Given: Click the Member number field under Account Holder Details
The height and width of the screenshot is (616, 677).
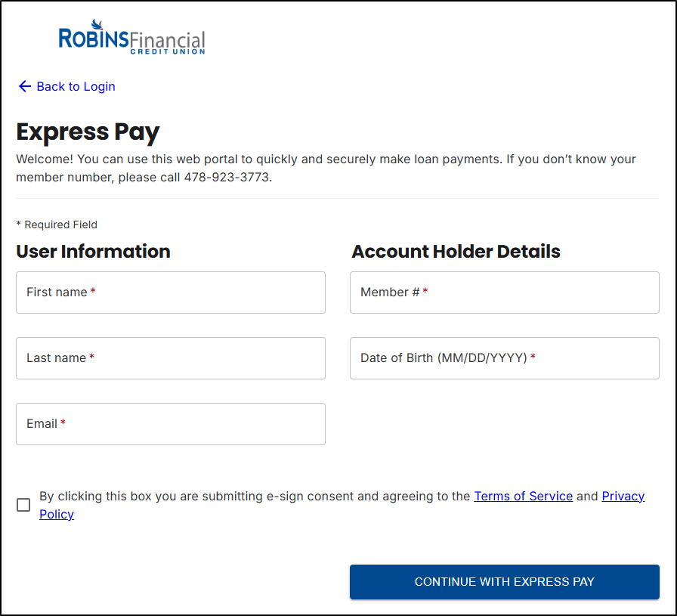Looking at the screenshot, I should (x=504, y=293).
